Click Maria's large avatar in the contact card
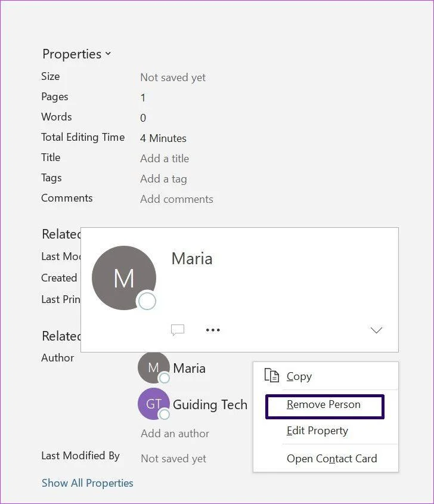Screen dimensions: 434x504 pos(124,278)
